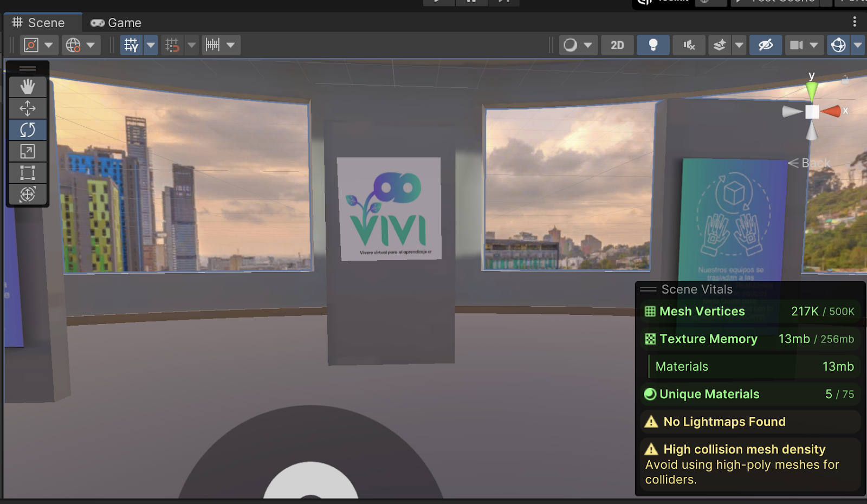Select the Move tool

[28, 108]
